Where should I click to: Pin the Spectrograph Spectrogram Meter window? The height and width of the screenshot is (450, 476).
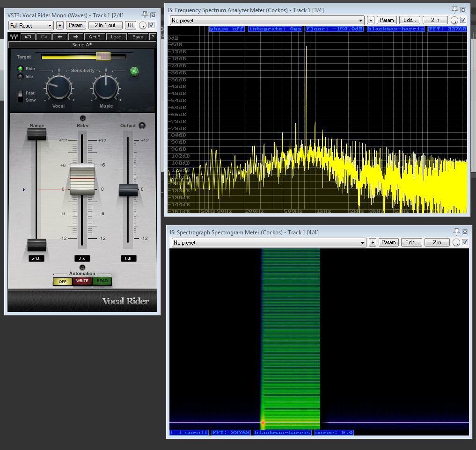click(456, 232)
